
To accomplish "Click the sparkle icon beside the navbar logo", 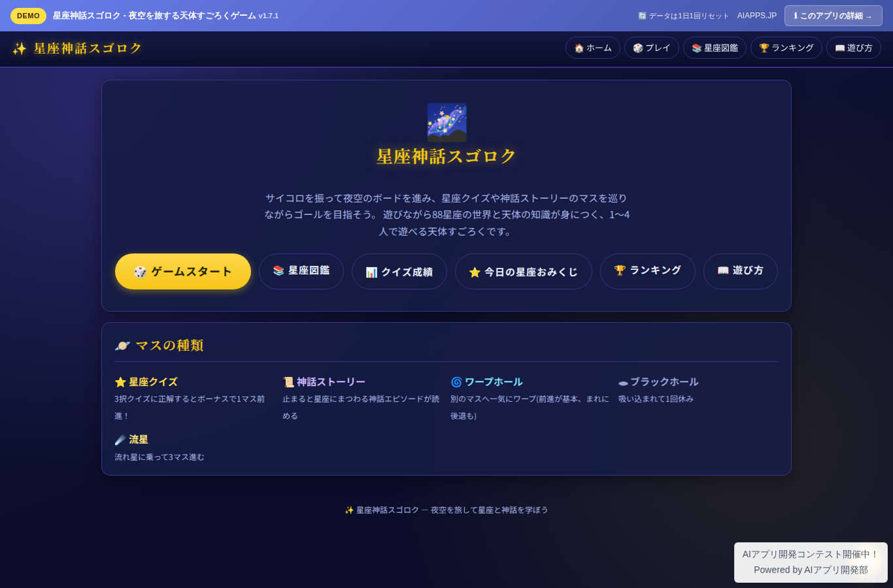I will 20,48.
